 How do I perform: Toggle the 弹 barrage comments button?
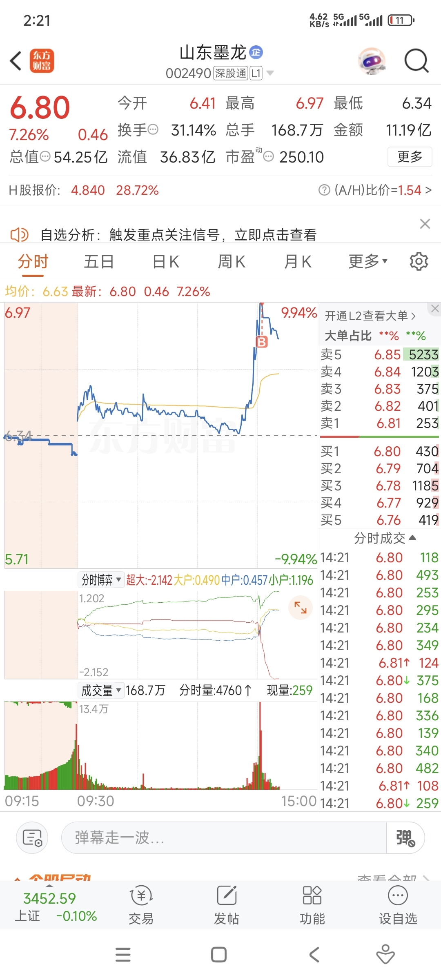405,838
